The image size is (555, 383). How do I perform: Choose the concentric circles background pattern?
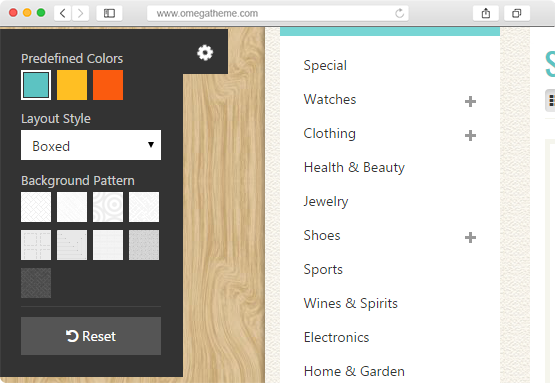pyautogui.click(x=108, y=207)
